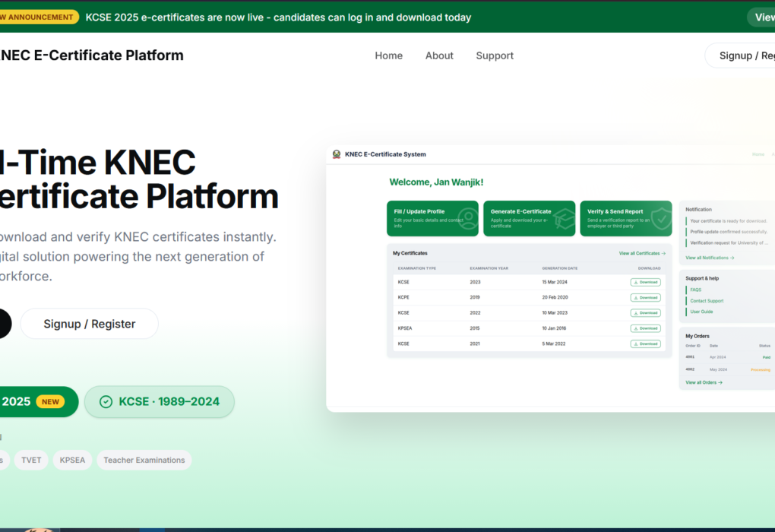Click the E-Certificate Platform site title
Screen dimensions: 775x532
pyautogui.click(x=91, y=55)
